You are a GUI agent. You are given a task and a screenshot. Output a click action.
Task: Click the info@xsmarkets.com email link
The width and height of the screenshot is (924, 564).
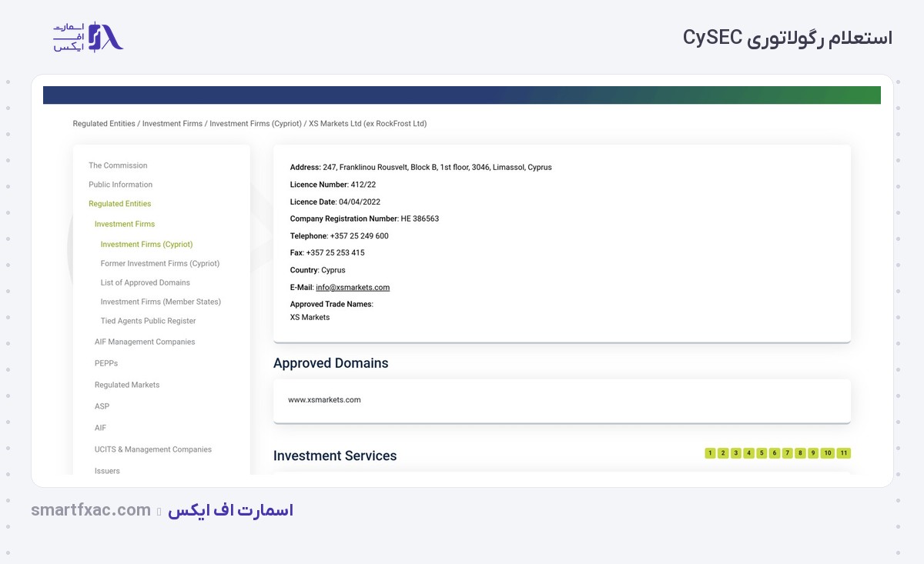pos(353,287)
